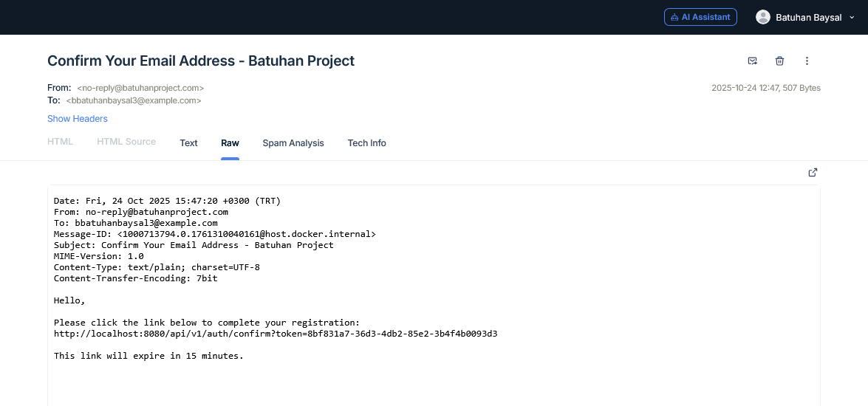Click the raw To: bbatuhanbaysal3 line in source
This screenshot has width=868, height=406.
[136, 223]
